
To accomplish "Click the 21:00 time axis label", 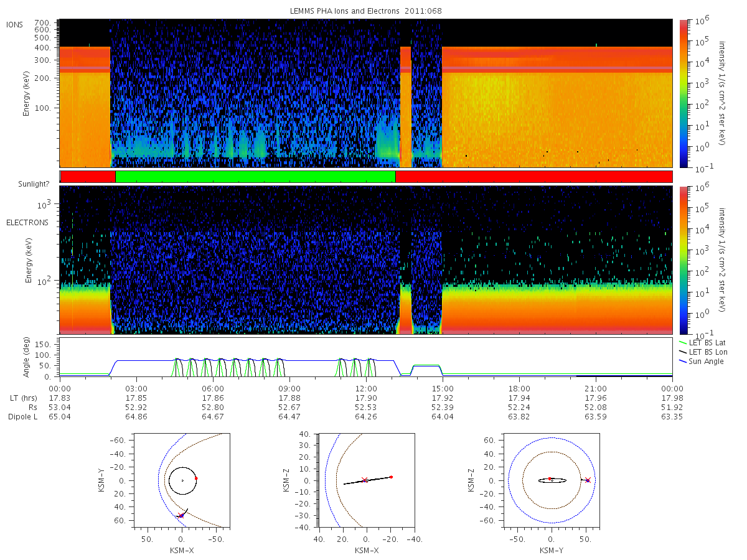I will [596, 388].
